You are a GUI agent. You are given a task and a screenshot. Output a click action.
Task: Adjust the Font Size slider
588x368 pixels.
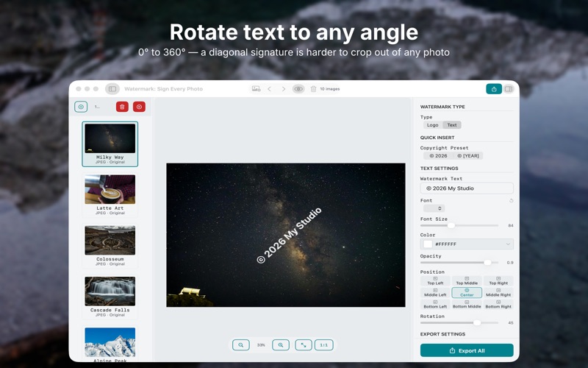(451, 225)
